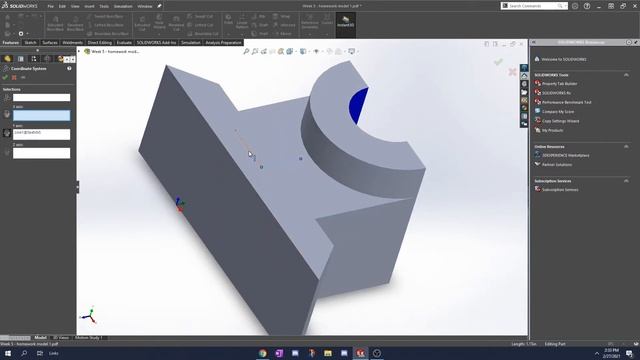Open My Products link

(x=552, y=131)
